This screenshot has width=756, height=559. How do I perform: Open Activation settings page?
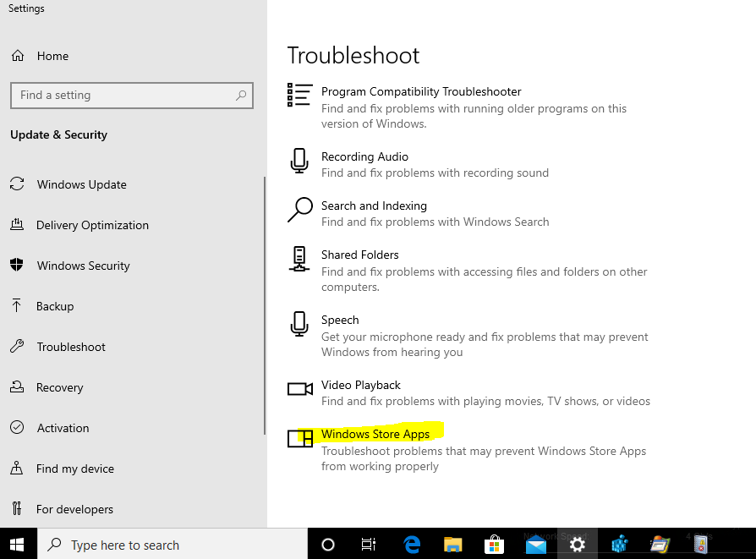pos(63,428)
